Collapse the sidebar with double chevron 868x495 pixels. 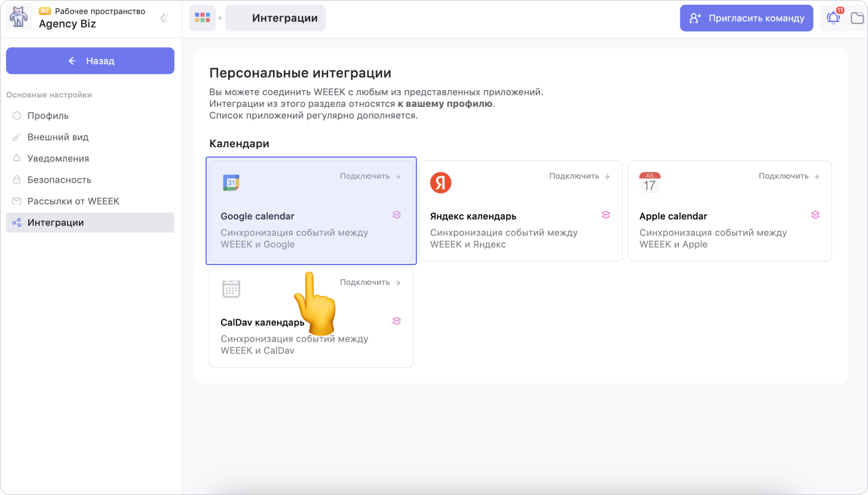pos(164,18)
